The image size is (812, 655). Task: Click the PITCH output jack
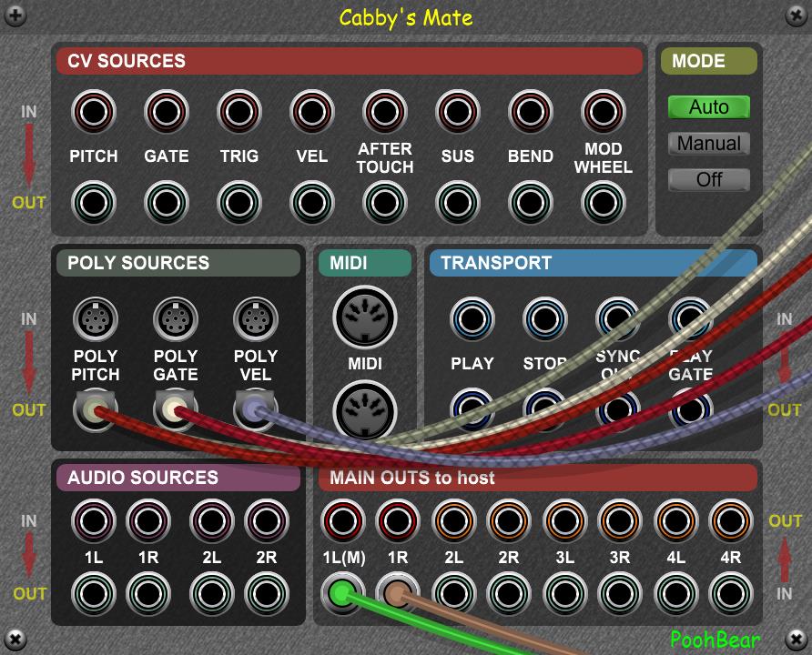pyautogui.click(x=94, y=202)
